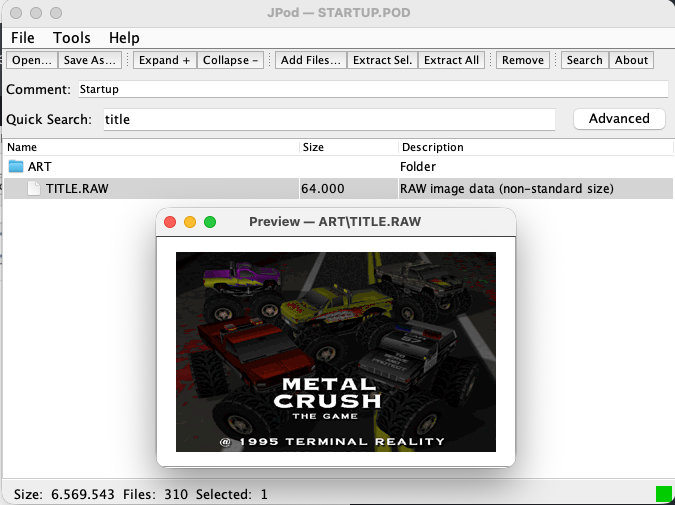Click the Metal Crush preview image

tap(336, 352)
